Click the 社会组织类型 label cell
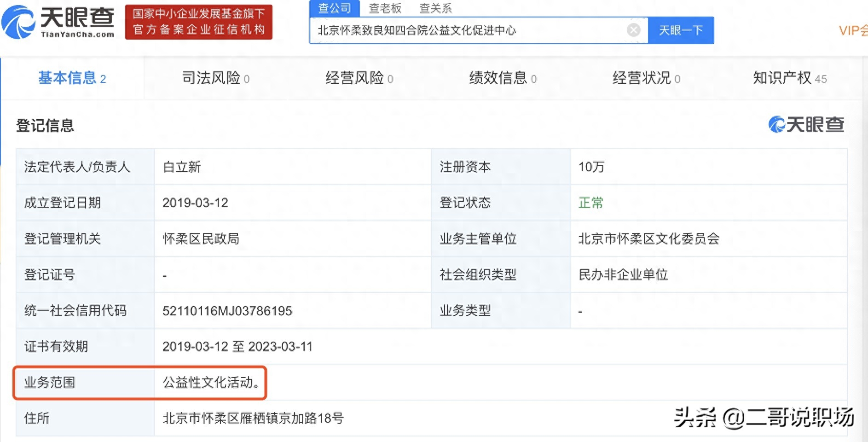868x442 pixels. (x=501, y=274)
